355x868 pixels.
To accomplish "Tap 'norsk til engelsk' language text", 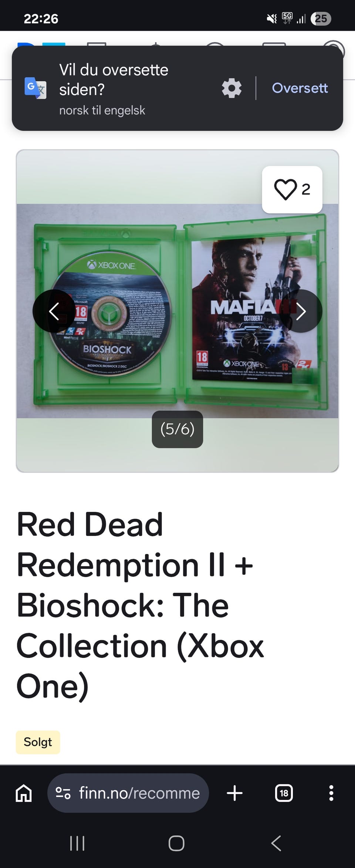I will (102, 110).
